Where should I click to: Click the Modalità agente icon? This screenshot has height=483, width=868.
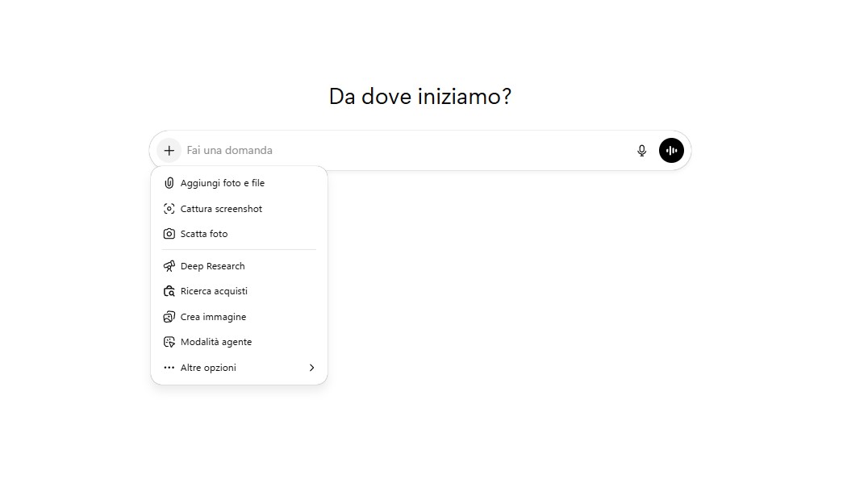point(169,341)
